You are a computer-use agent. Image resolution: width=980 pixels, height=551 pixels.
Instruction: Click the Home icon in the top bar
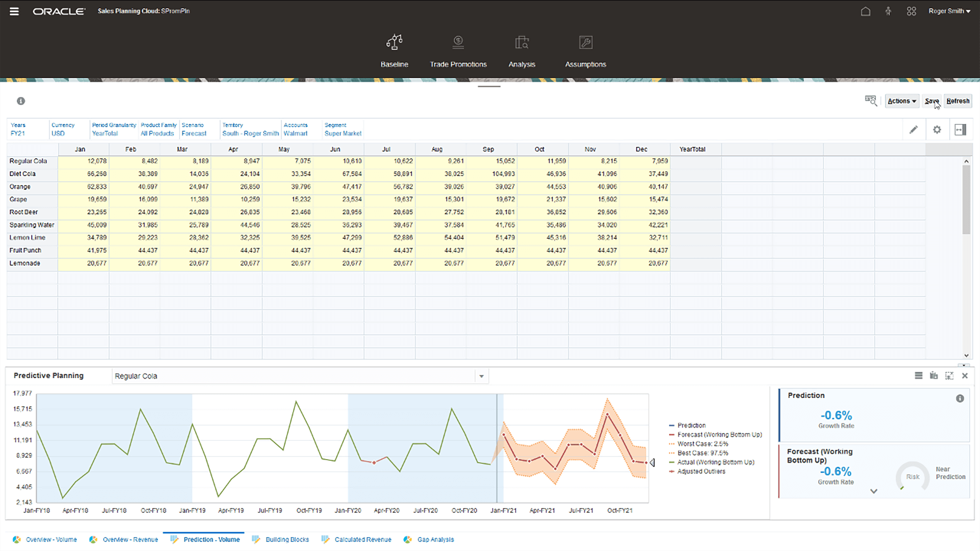(866, 11)
